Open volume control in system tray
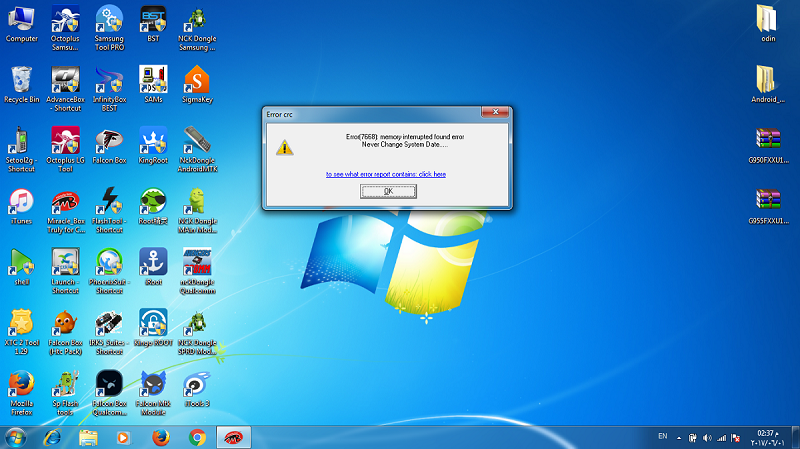 coord(707,438)
